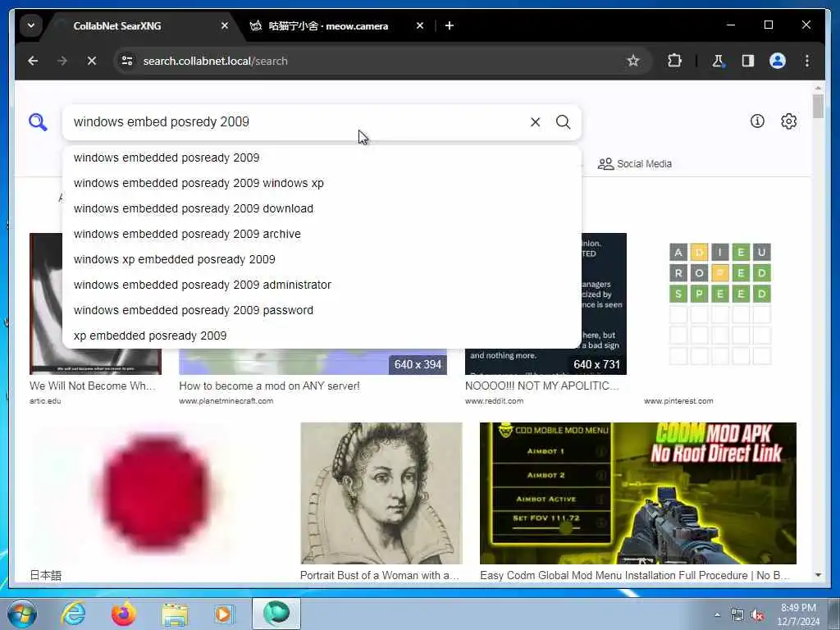Close the CollabNet SearXNG tab
The width and height of the screenshot is (840, 630).
225,25
